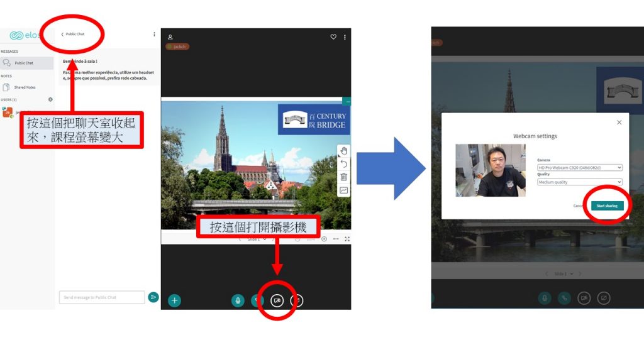Make the presentation fullscreen

pos(347,239)
